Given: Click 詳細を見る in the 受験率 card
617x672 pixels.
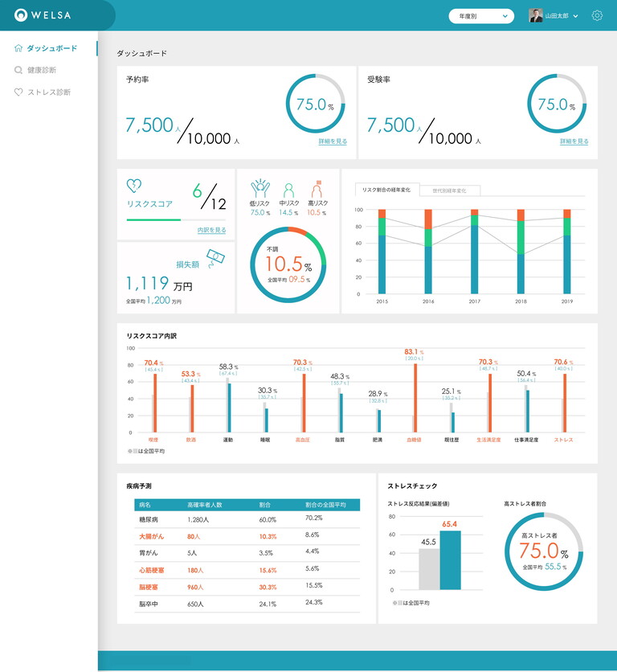Looking at the screenshot, I should pyautogui.click(x=574, y=141).
